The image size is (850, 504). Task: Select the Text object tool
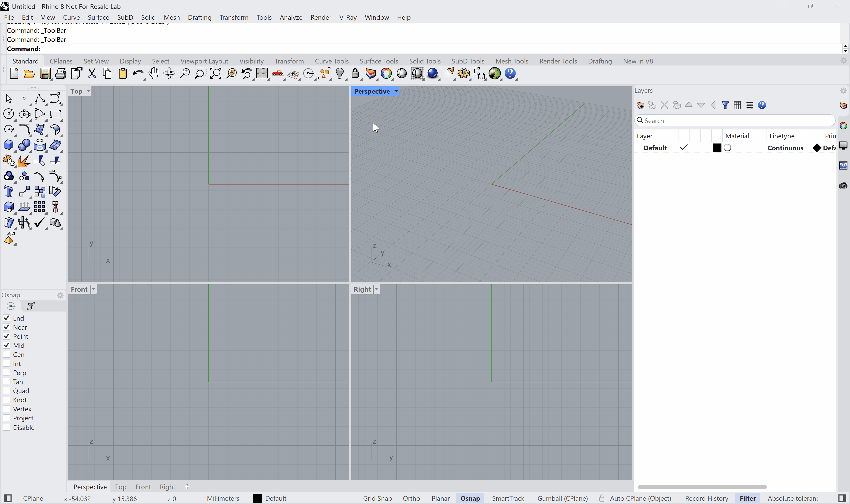coord(8,192)
